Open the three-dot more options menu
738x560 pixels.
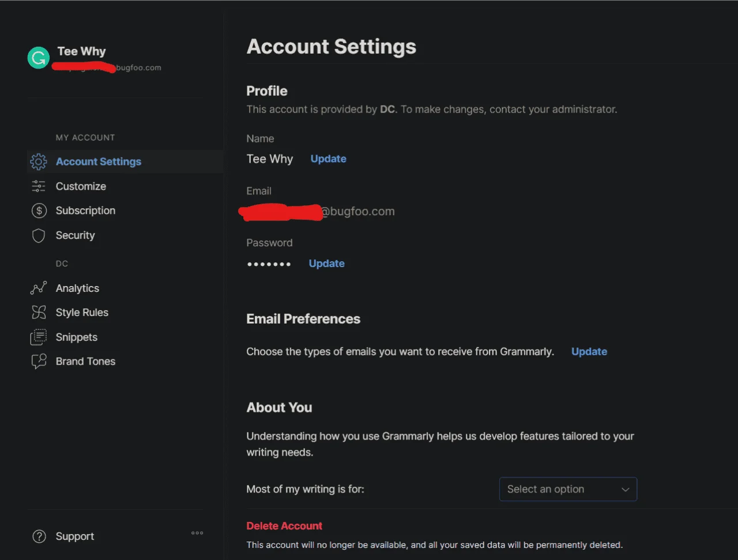pos(197,533)
